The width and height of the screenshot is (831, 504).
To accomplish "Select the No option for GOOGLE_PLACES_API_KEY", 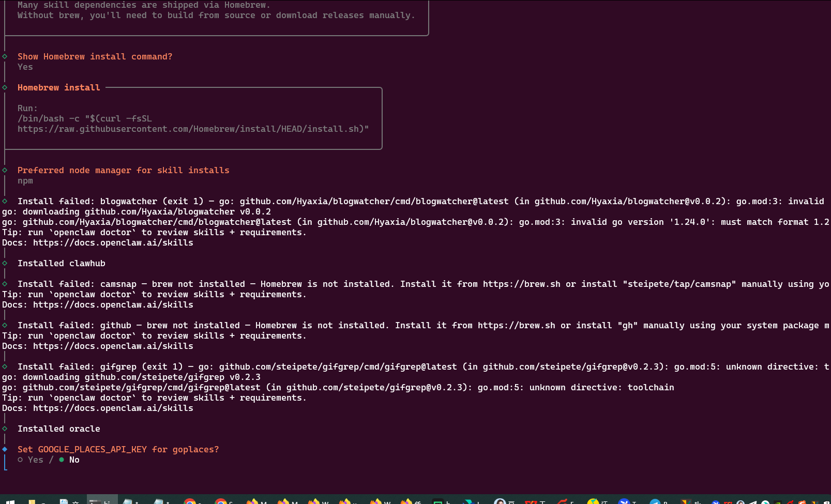I will 70,460.
